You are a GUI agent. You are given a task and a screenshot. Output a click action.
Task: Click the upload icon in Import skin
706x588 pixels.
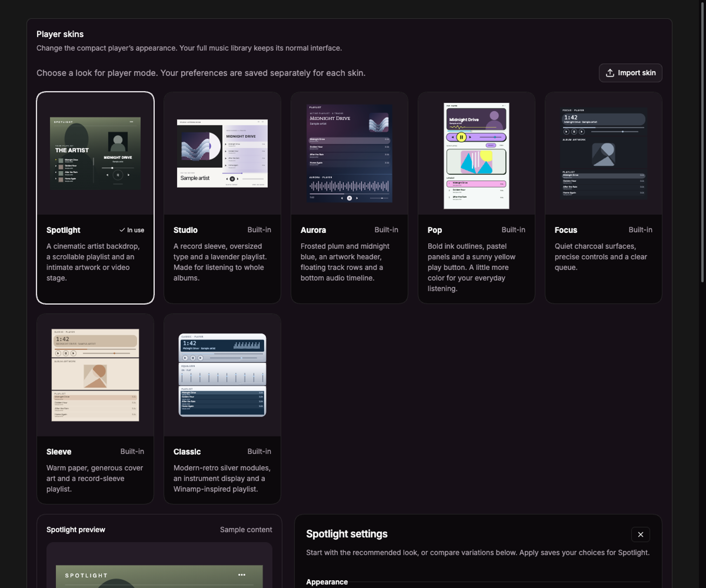pos(610,73)
